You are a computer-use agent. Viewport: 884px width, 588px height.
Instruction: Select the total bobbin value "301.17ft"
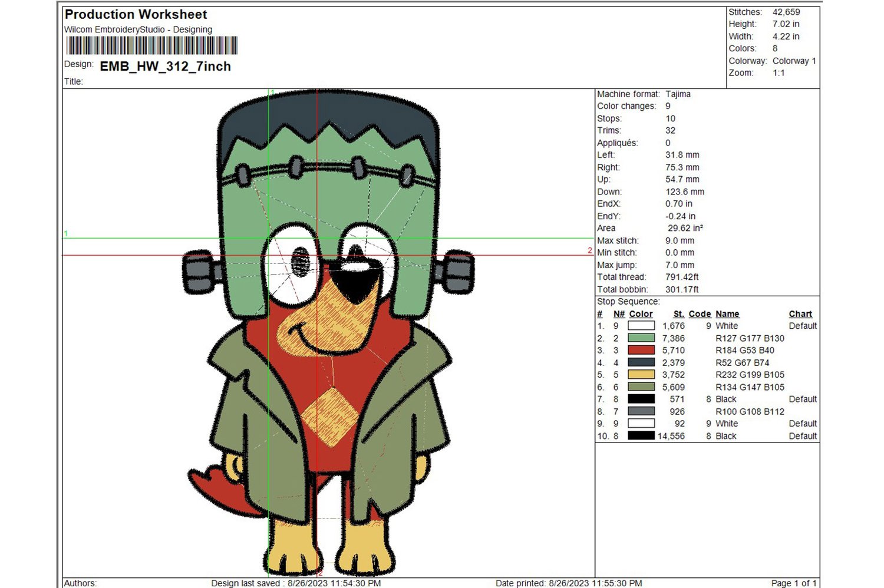(682, 289)
